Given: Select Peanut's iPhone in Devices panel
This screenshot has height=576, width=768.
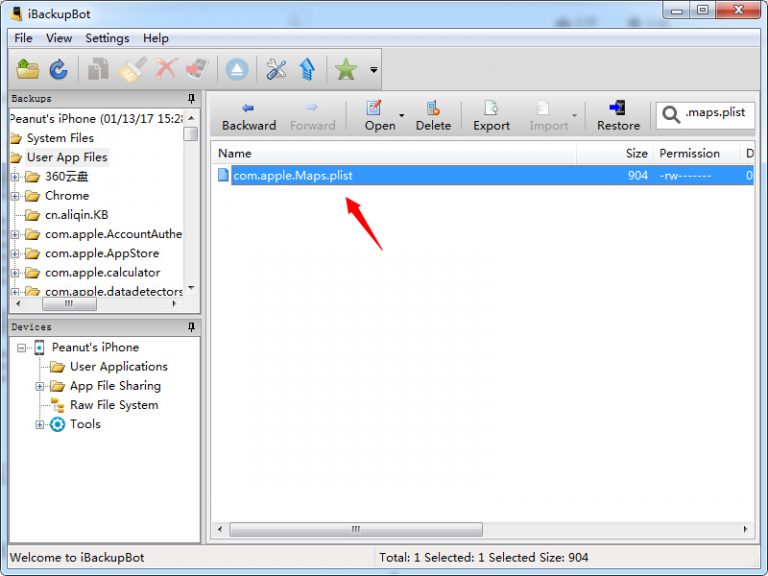Looking at the screenshot, I should point(96,347).
